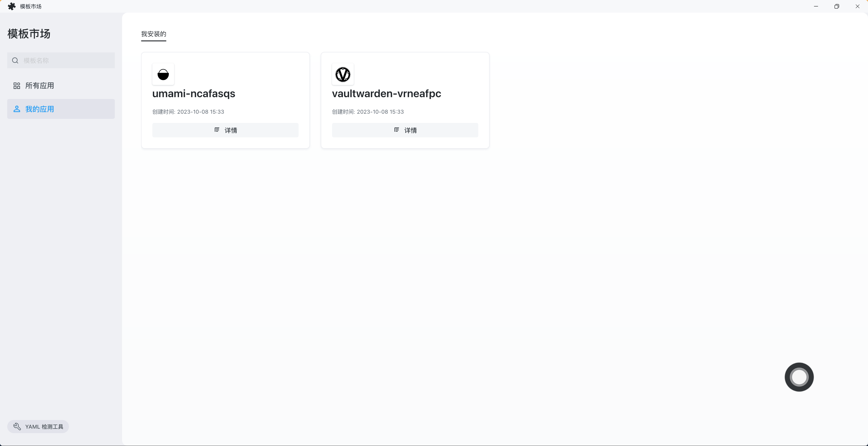Click the umami app logo

pyautogui.click(x=163, y=74)
